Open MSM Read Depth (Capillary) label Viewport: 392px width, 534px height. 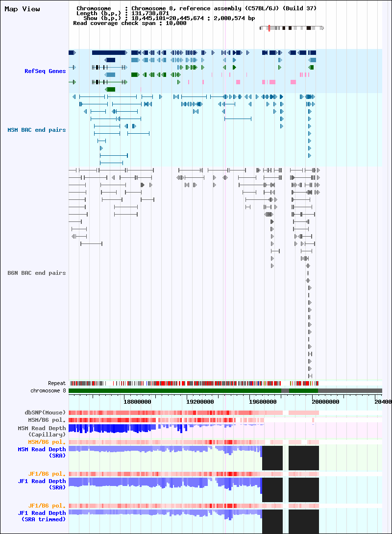point(42,432)
